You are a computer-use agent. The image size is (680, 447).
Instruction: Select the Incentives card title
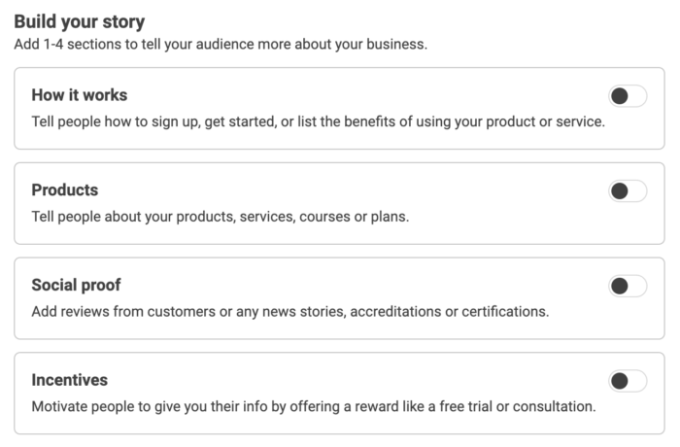click(69, 380)
